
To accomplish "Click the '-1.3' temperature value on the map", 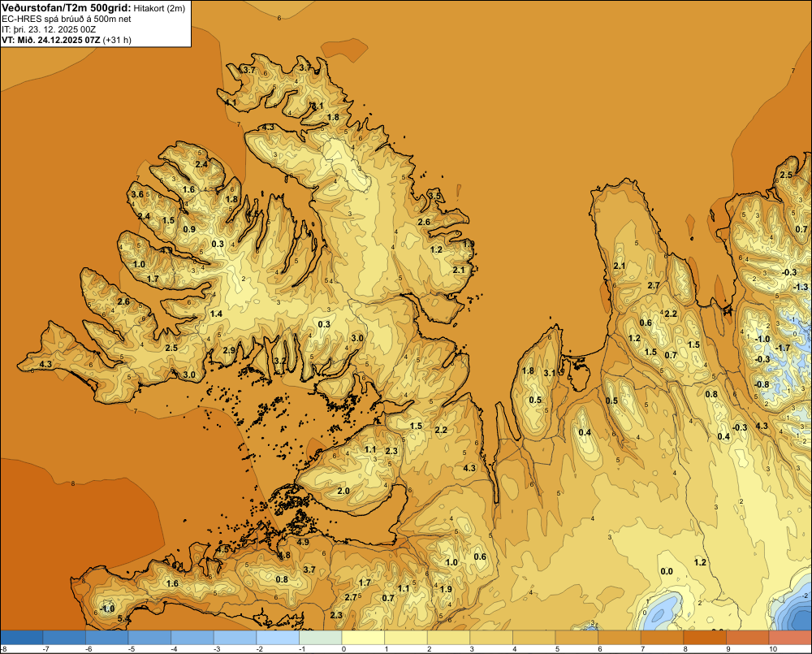I will (x=801, y=287).
